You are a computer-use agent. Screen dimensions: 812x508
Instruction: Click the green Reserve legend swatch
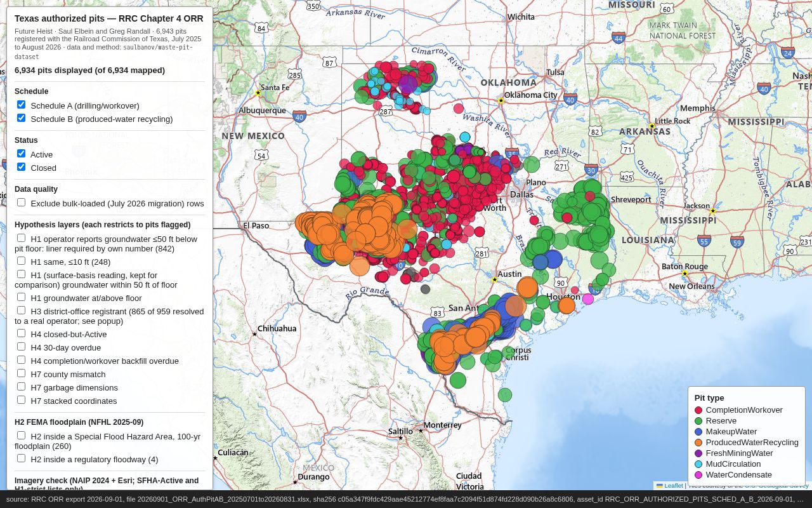(698, 421)
